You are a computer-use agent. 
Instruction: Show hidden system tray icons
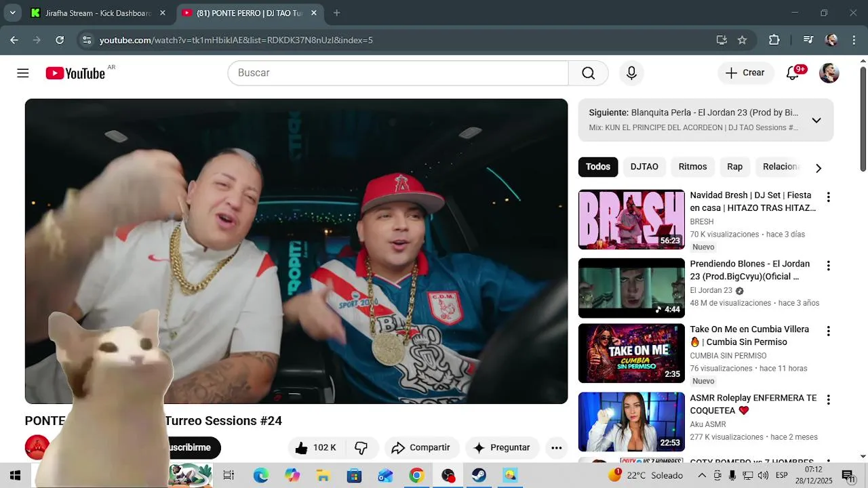[702, 476]
